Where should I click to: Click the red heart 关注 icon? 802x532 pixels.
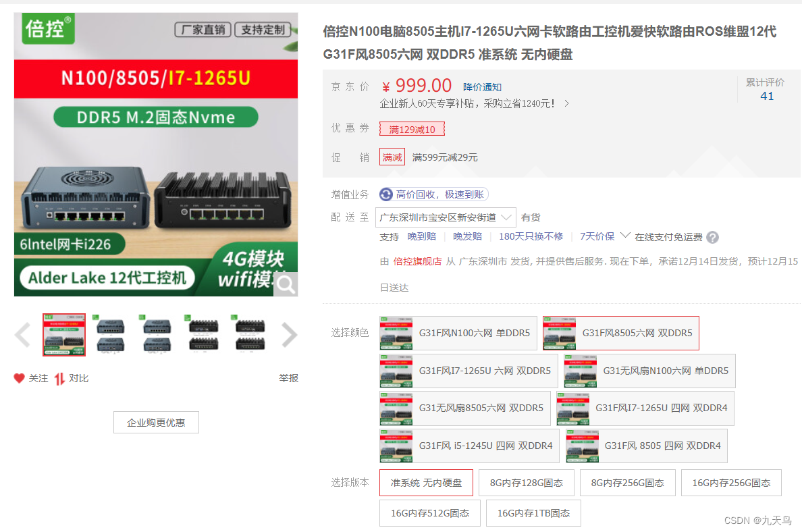(x=20, y=378)
